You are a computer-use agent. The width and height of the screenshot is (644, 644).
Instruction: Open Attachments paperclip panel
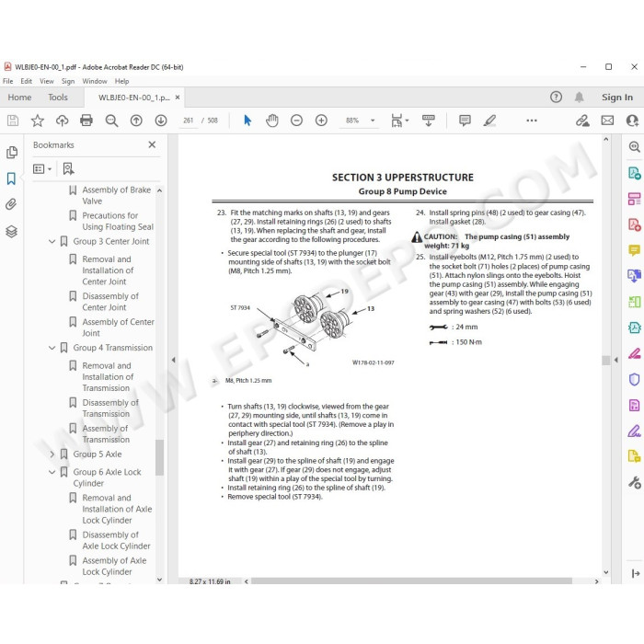tap(11, 204)
